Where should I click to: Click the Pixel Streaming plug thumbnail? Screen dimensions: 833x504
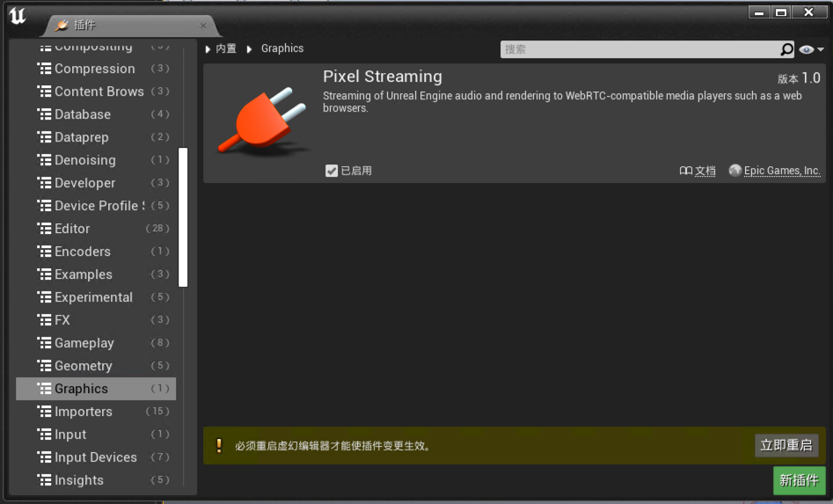click(263, 121)
